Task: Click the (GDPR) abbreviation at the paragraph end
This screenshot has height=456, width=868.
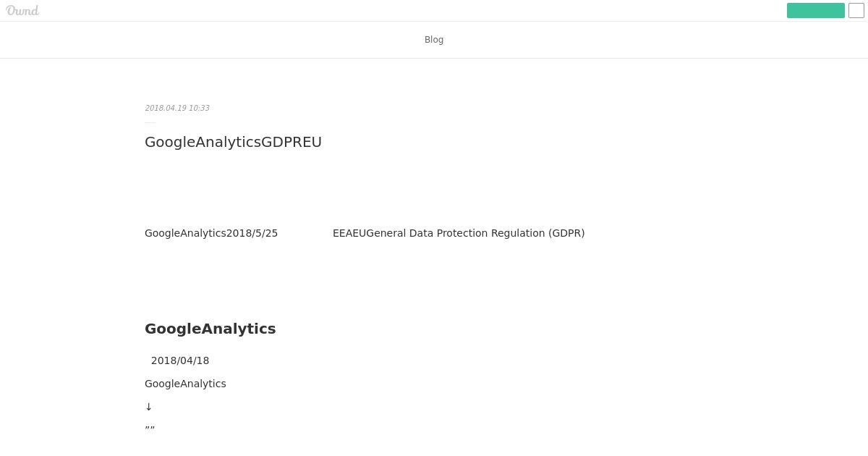Action: click(566, 233)
